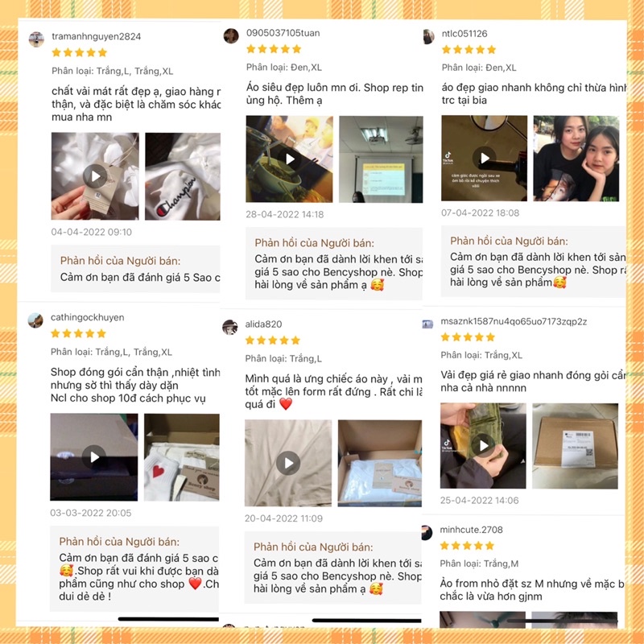Open the Champion logo shirt photo
Viewport: 644px width, 644px height.
(183, 175)
